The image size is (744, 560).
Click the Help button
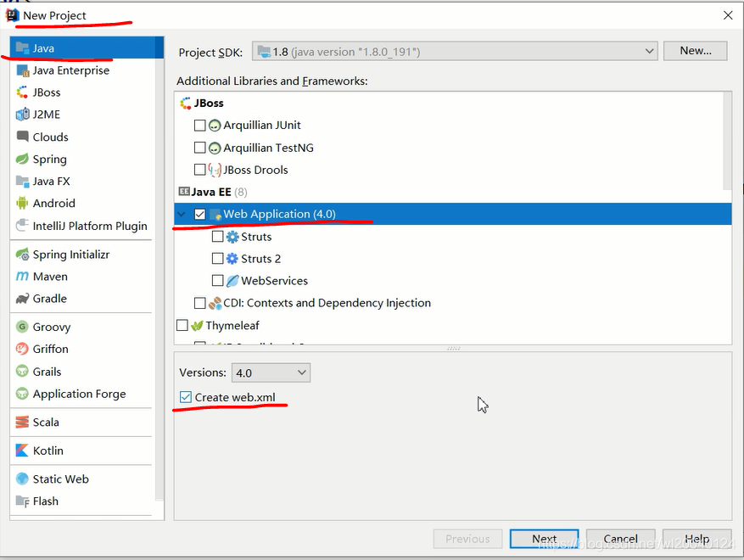click(697, 539)
